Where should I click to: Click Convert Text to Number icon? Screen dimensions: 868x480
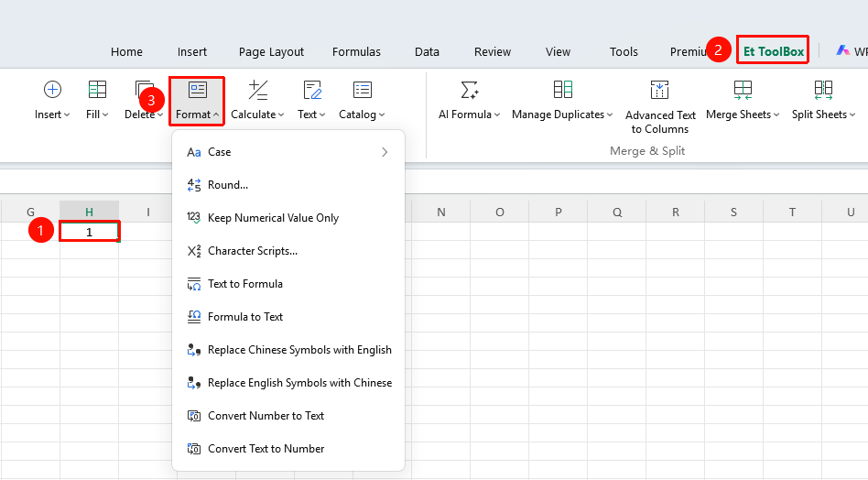(x=194, y=449)
